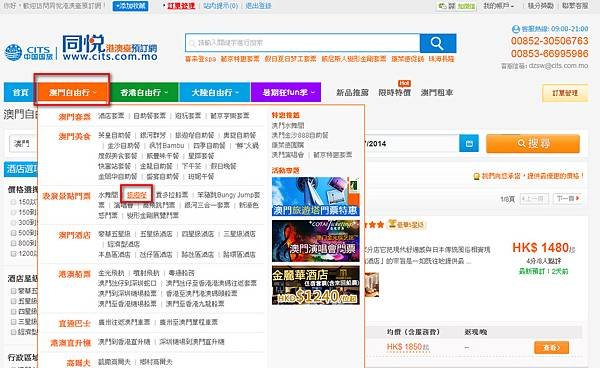This screenshot has width=600, height=368.
Task: Click the customer hotline headset icon
Action: [515, 29]
